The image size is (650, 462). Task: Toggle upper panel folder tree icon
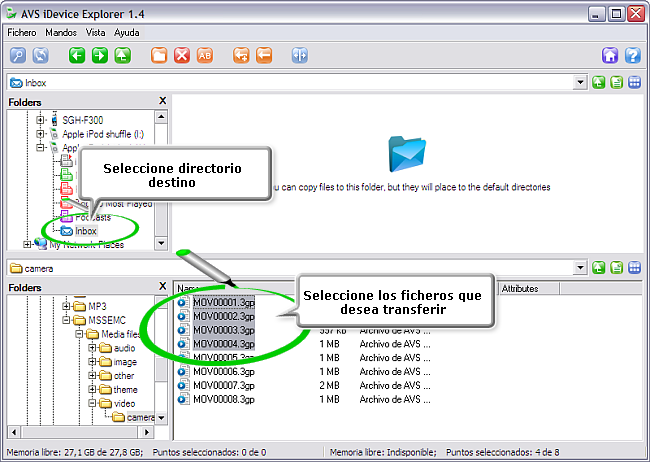coord(616,83)
